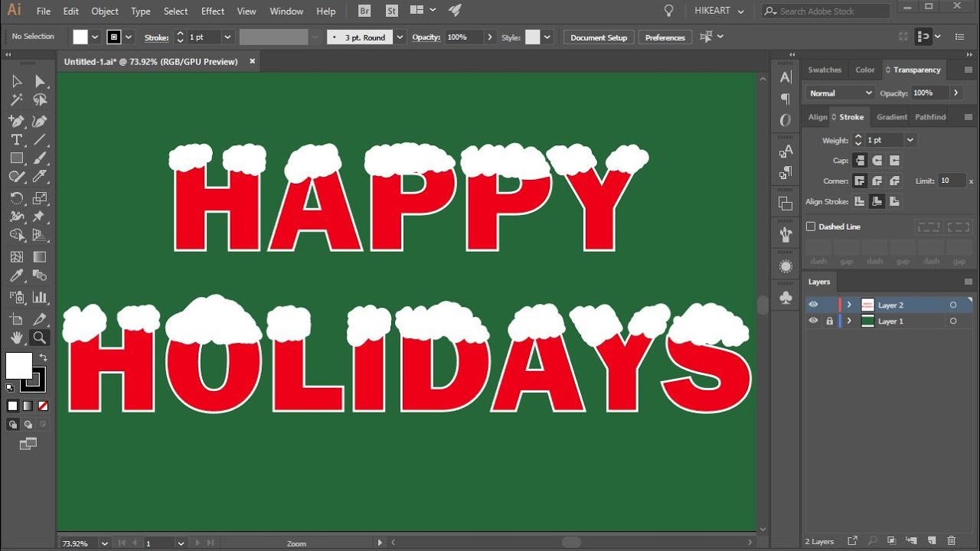Select the Artboard tool
Image resolution: width=980 pixels, height=551 pixels.
(x=17, y=318)
